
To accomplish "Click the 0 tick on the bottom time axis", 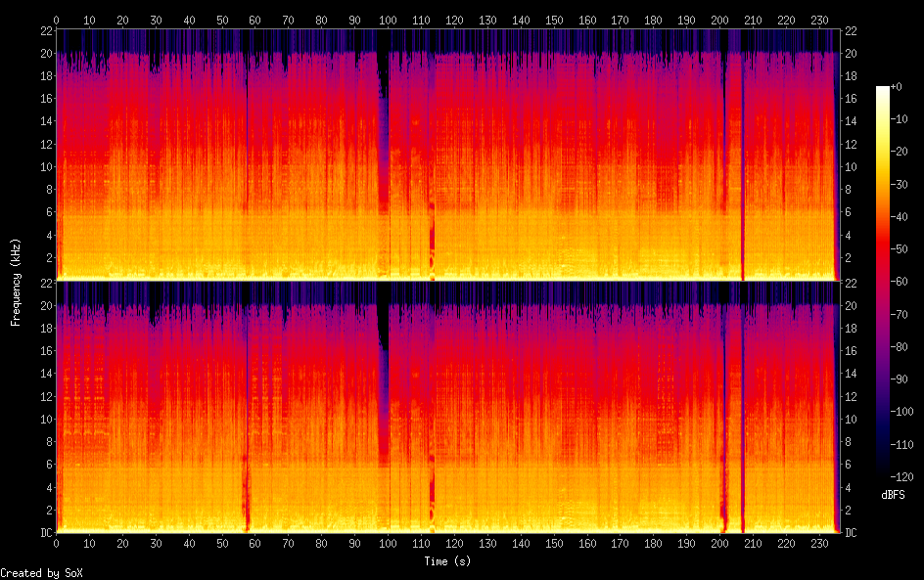I will (x=57, y=543).
